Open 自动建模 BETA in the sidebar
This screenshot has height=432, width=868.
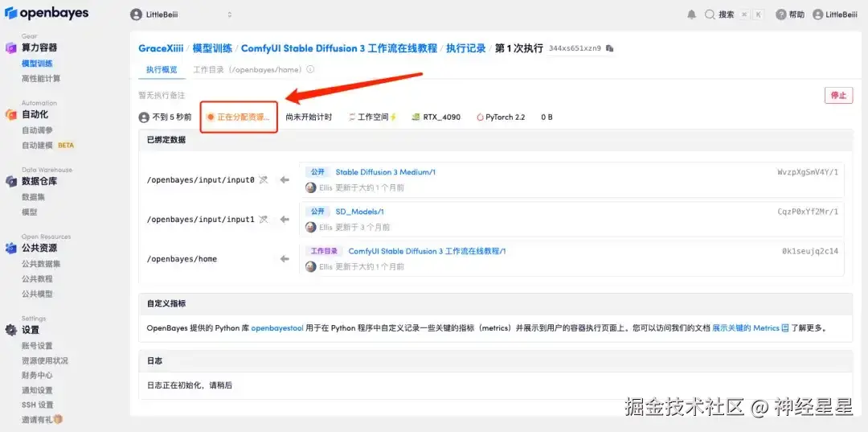point(47,145)
